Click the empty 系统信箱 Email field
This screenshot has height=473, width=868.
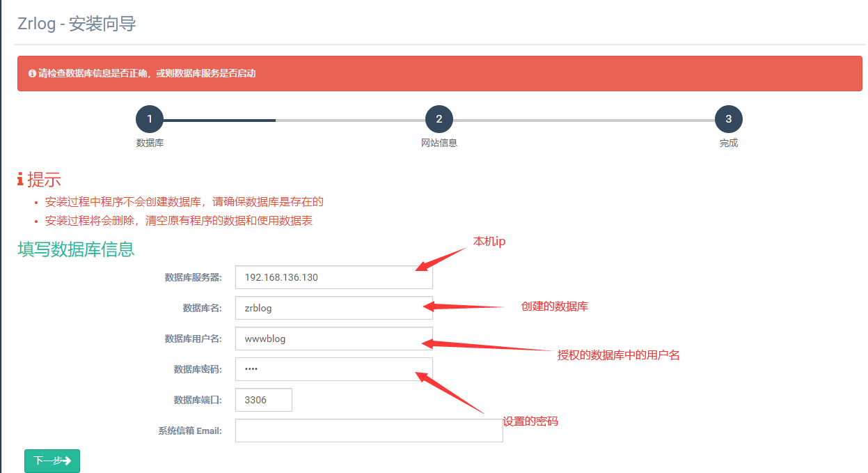[369, 430]
